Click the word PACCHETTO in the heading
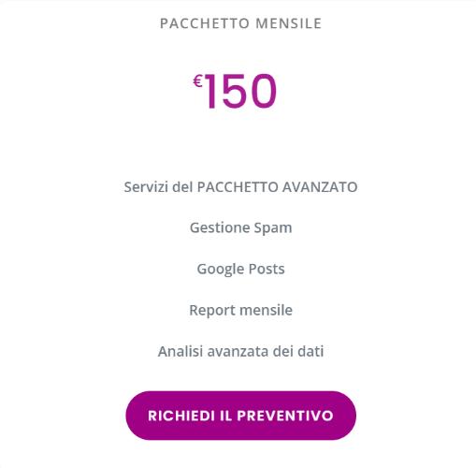The width and height of the screenshot is (476, 468). [205, 23]
